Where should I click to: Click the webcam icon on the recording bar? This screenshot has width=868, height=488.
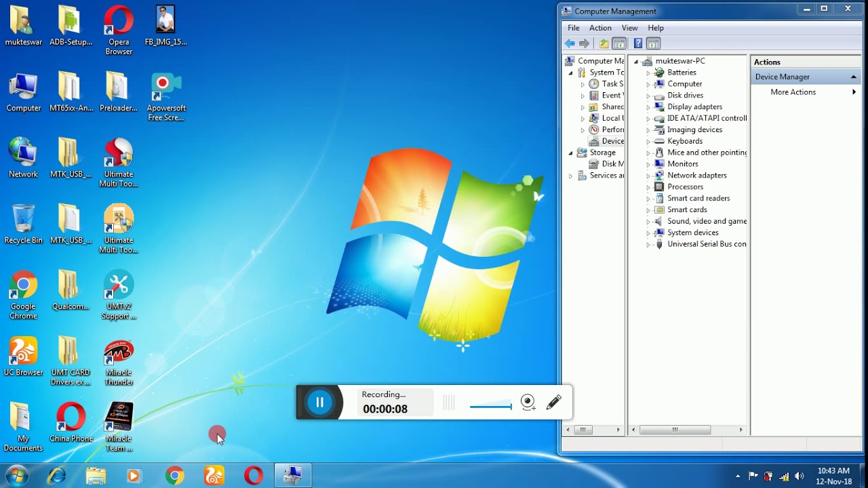(x=528, y=402)
